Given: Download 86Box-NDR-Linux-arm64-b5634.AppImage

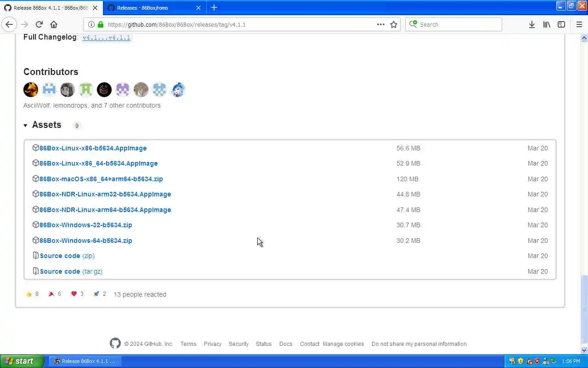Looking at the screenshot, I should point(105,210).
